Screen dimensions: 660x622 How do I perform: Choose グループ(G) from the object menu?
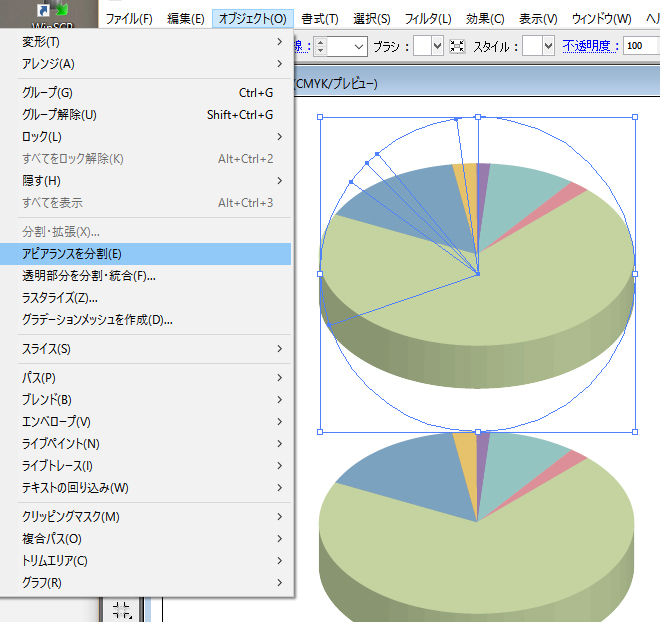(47, 93)
